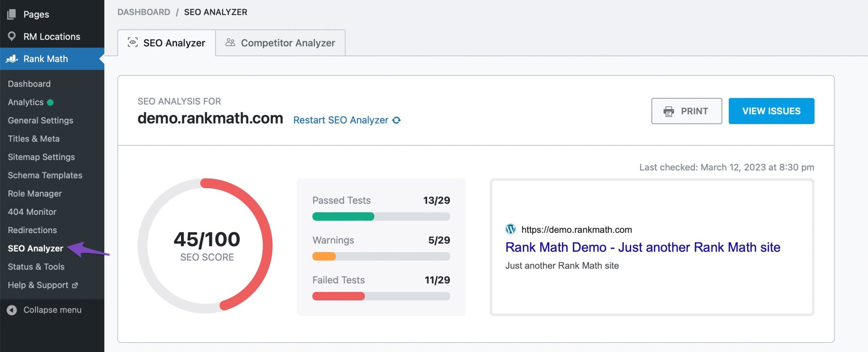Image resolution: width=868 pixels, height=352 pixels.
Task: Open Role Manager
Action: 35,194
